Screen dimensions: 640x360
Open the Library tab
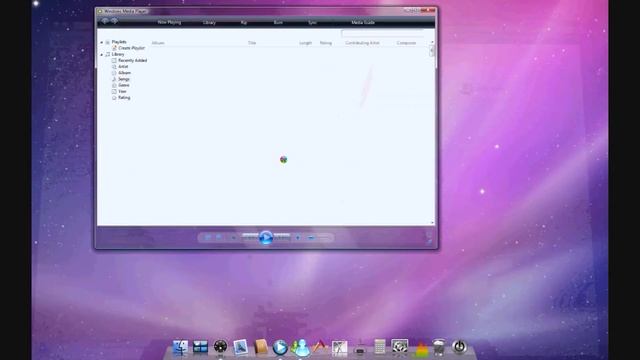click(209, 22)
